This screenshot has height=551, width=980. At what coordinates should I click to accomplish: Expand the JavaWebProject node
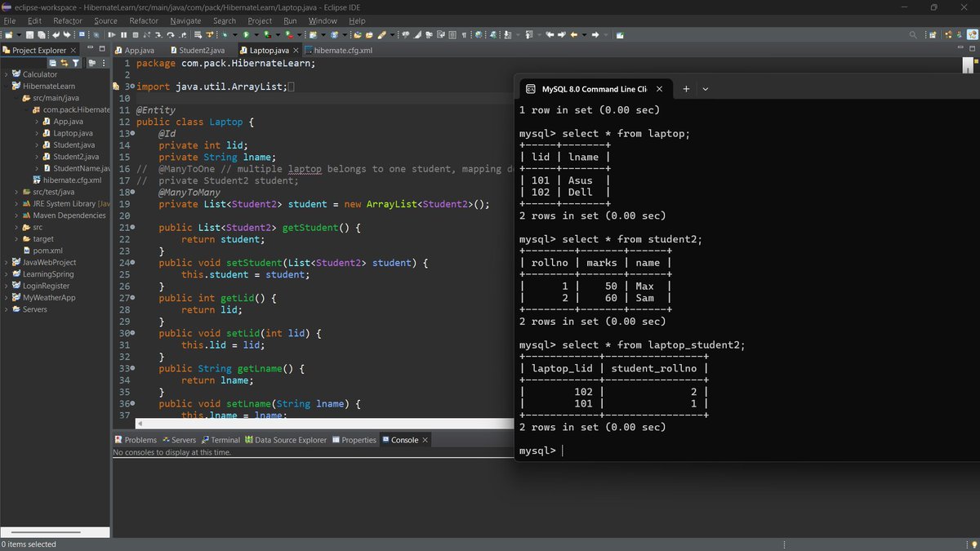[7, 262]
